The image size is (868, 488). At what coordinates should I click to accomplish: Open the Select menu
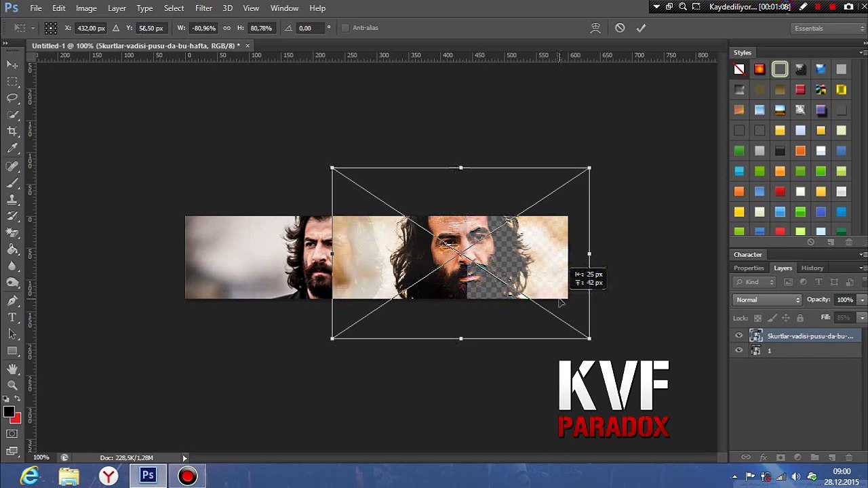pyautogui.click(x=174, y=8)
